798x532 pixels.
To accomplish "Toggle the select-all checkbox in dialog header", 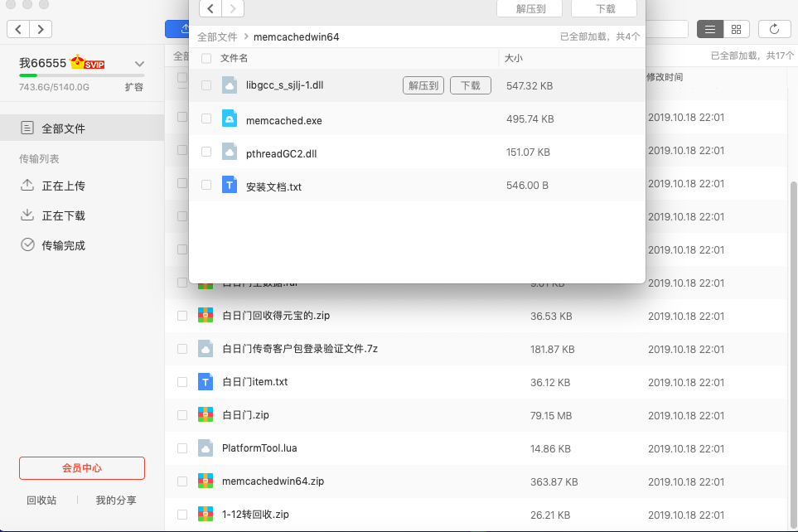I will point(206,59).
